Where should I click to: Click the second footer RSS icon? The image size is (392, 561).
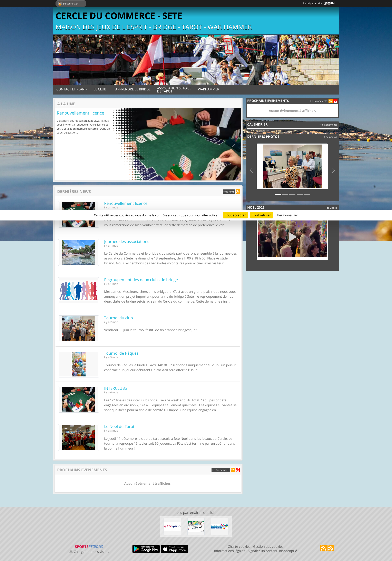(x=331, y=548)
